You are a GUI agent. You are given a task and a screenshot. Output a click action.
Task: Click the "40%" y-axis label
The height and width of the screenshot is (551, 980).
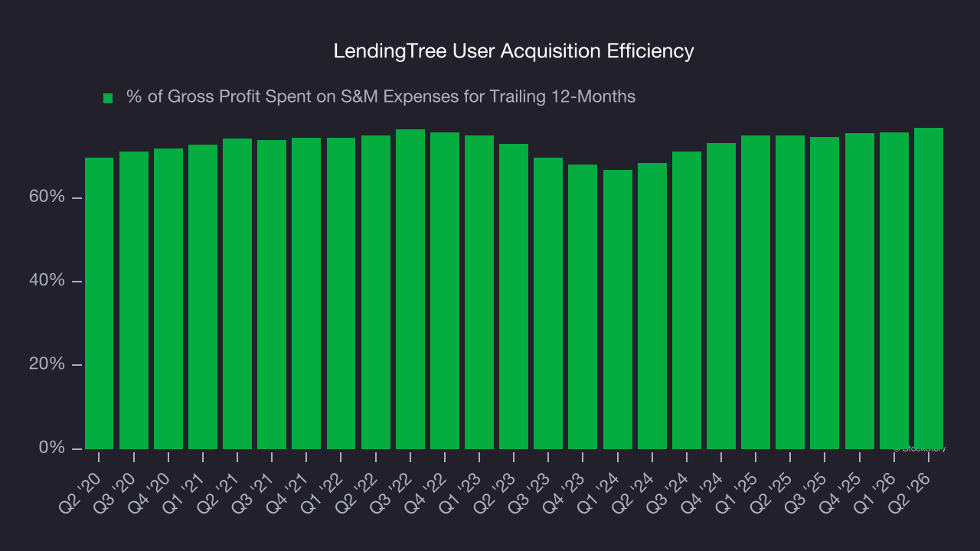pyautogui.click(x=46, y=281)
